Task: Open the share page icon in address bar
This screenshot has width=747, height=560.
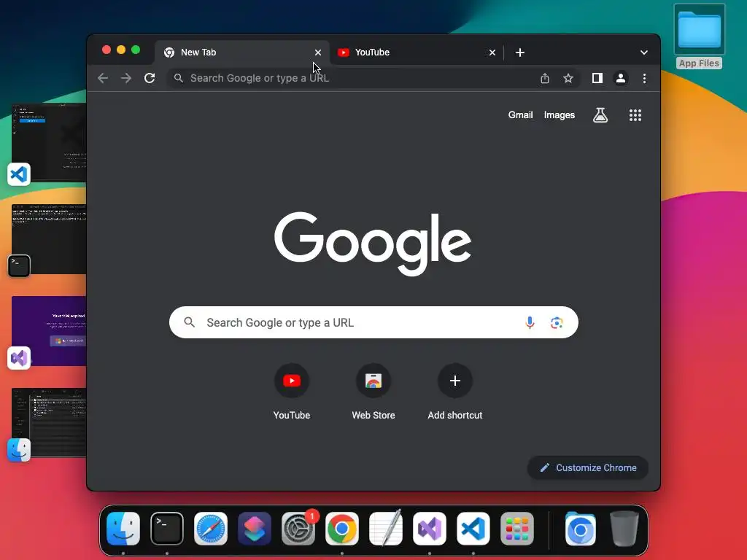Action: point(544,78)
